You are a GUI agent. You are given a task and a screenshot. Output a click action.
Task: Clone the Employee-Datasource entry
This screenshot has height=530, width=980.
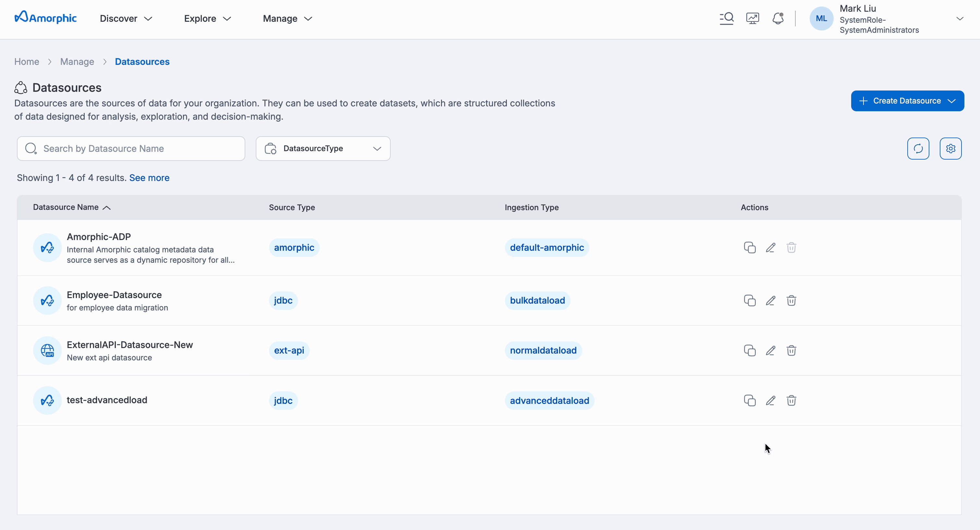[750, 300]
